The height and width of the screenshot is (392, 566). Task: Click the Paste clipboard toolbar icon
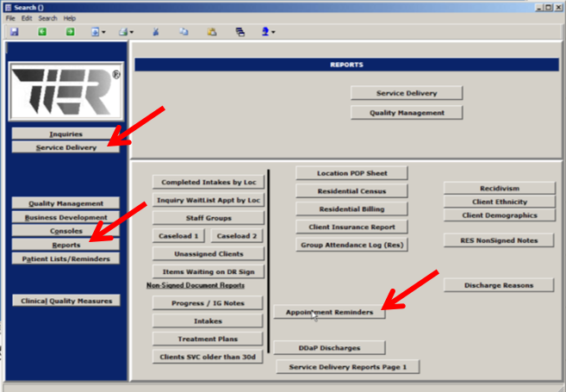[x=211, y=32]
